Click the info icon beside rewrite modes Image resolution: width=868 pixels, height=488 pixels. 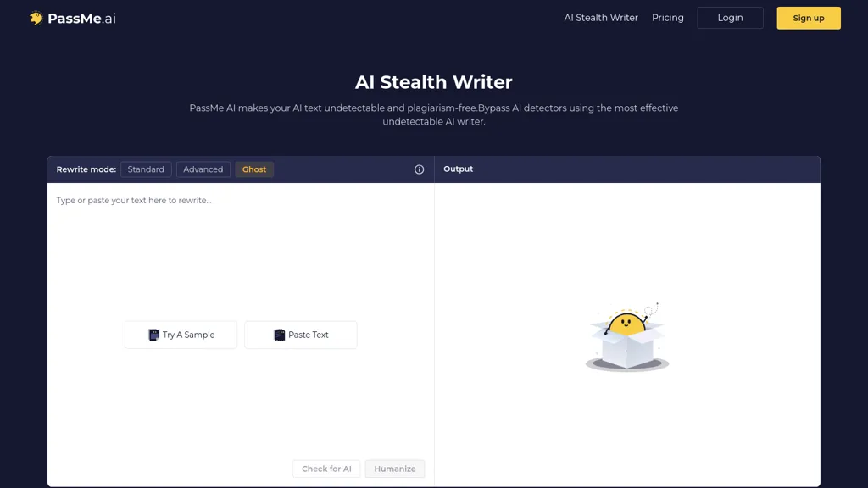[x=419, y=169]
